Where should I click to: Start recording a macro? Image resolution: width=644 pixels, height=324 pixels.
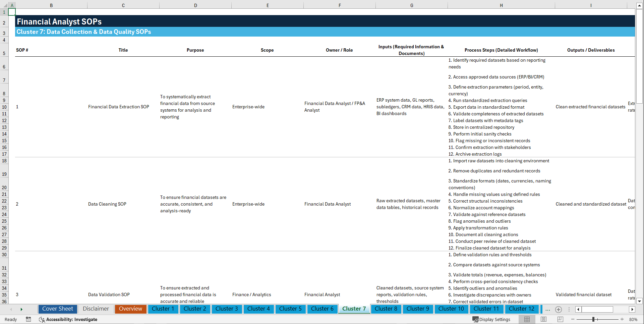point(28,319)
